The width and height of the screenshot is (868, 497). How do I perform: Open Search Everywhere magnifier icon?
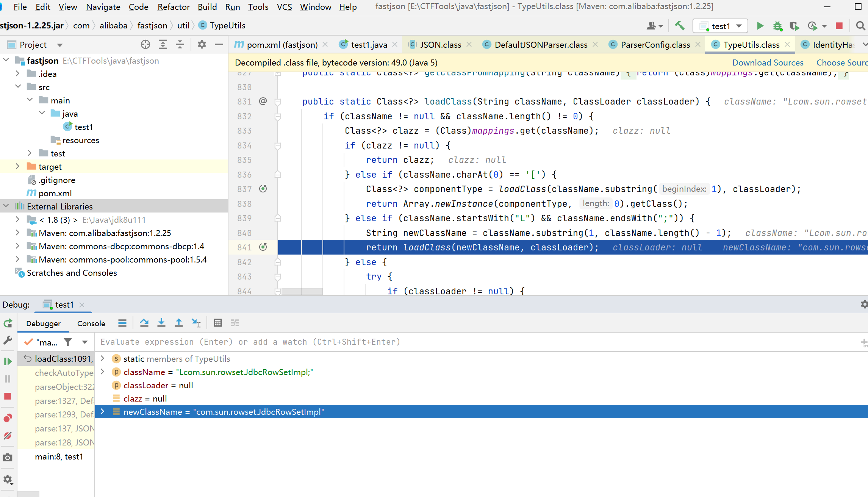[x=860, y=26]
